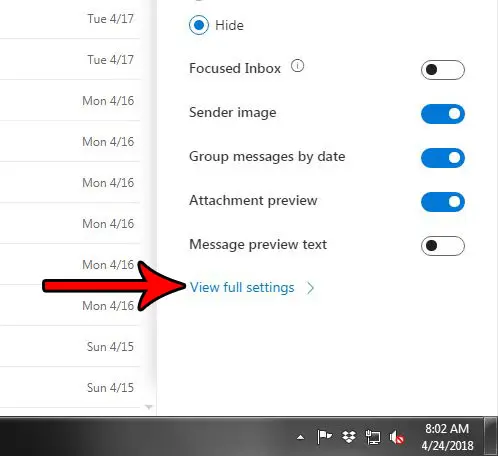Screen dimensions: 498x456
Task: Open the Dropbox tray icon
Action: [349, 437]
